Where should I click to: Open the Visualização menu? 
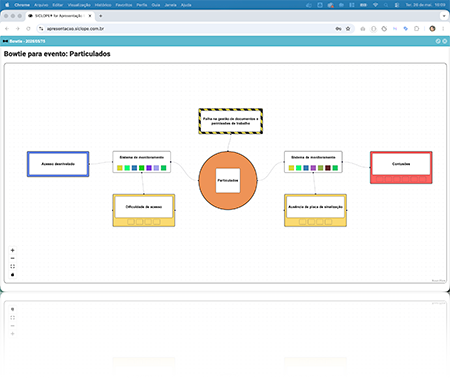(79, 5)
